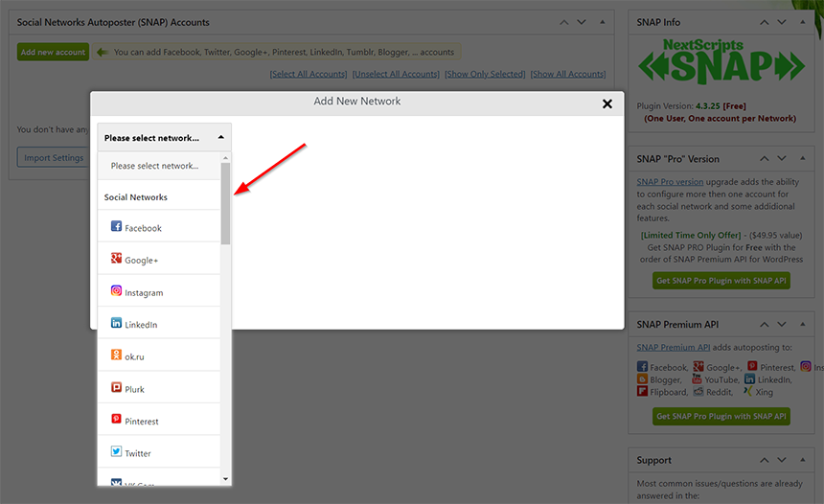The width and height of the screenshot is (824, 504).
Task: Click Get SNAP Pro Plugin button in Pro Version panel
Action: point(721,281)
